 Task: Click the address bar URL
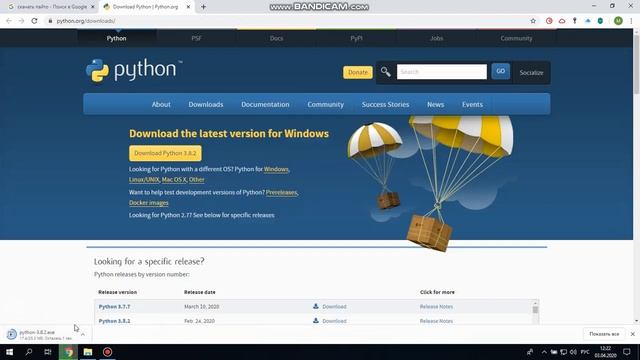[86, 21]
